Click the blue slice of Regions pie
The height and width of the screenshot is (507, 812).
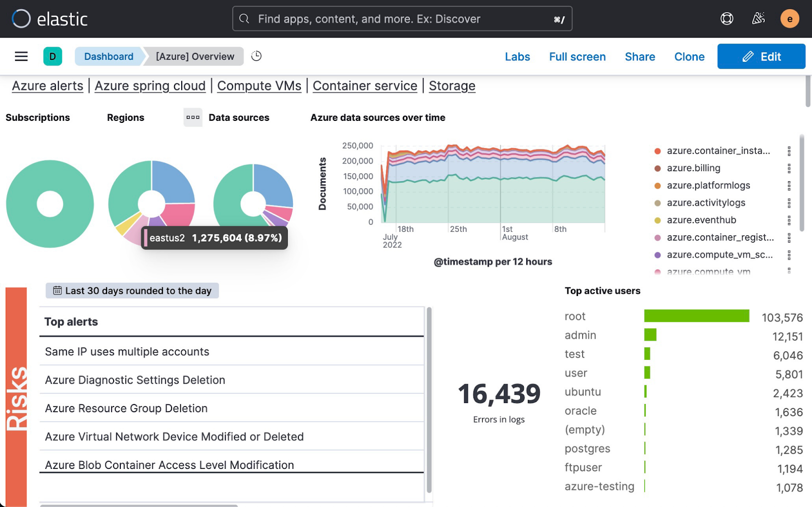pyautogui.click(x=174, y=182)
